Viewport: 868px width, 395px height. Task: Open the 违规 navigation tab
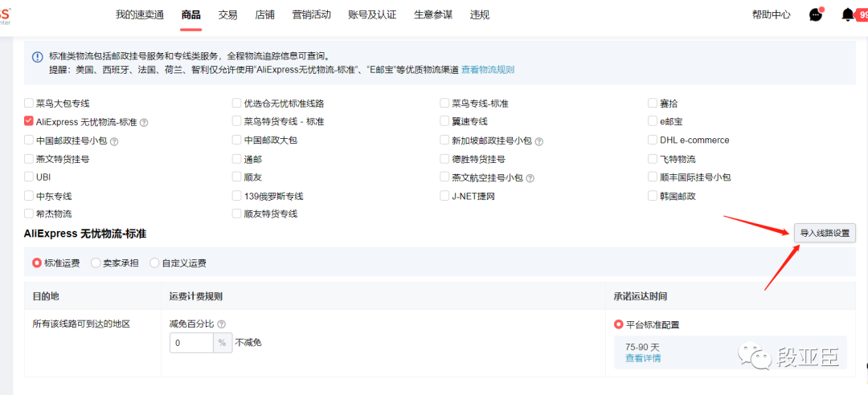pyautogui.click(x=479, y=15)
